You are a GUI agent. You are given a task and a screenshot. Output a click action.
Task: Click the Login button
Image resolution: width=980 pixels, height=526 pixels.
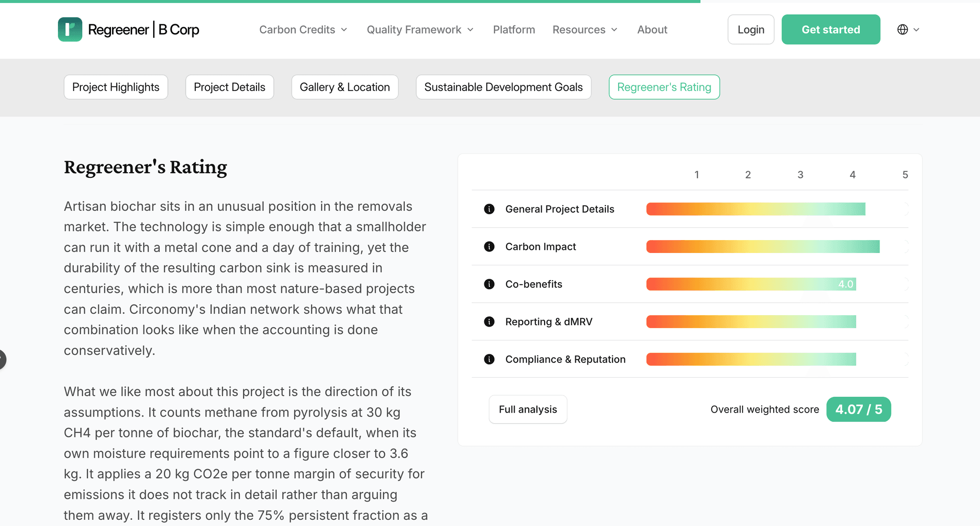point(751,30)
